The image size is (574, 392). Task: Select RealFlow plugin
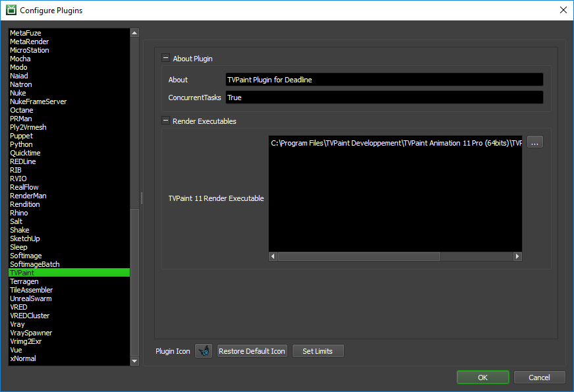click(69, 187)
